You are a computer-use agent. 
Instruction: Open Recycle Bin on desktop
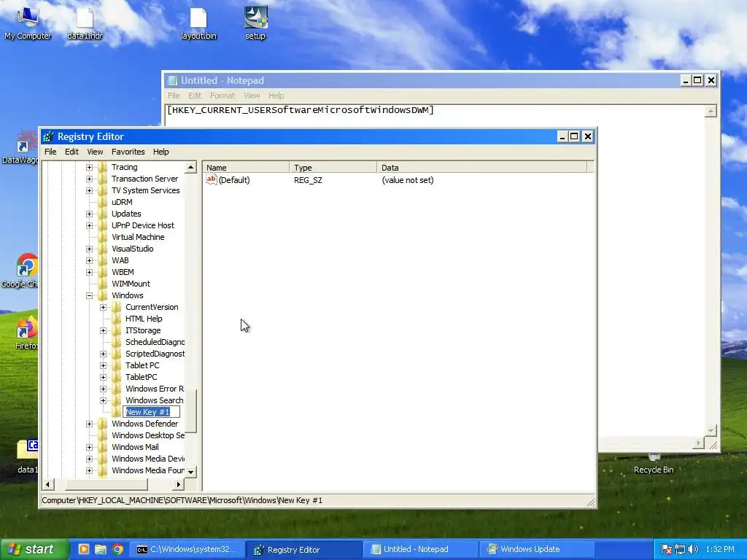[654, 464]
